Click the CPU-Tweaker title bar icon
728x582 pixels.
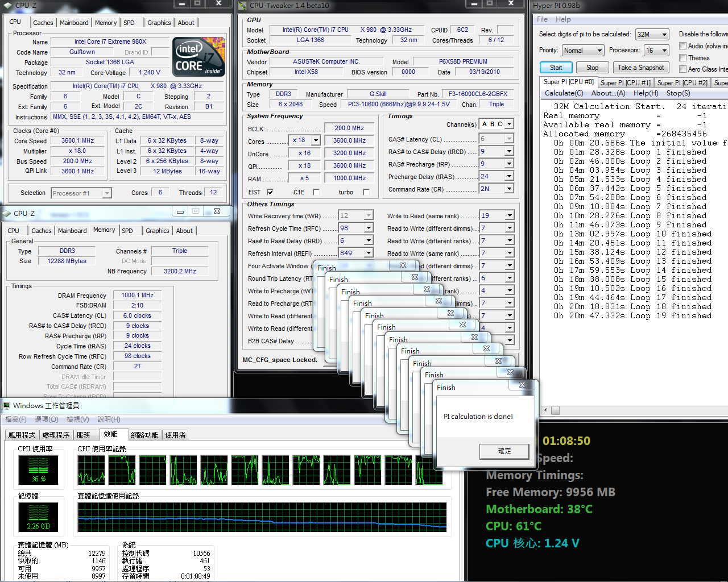click(x=243, y=5)
